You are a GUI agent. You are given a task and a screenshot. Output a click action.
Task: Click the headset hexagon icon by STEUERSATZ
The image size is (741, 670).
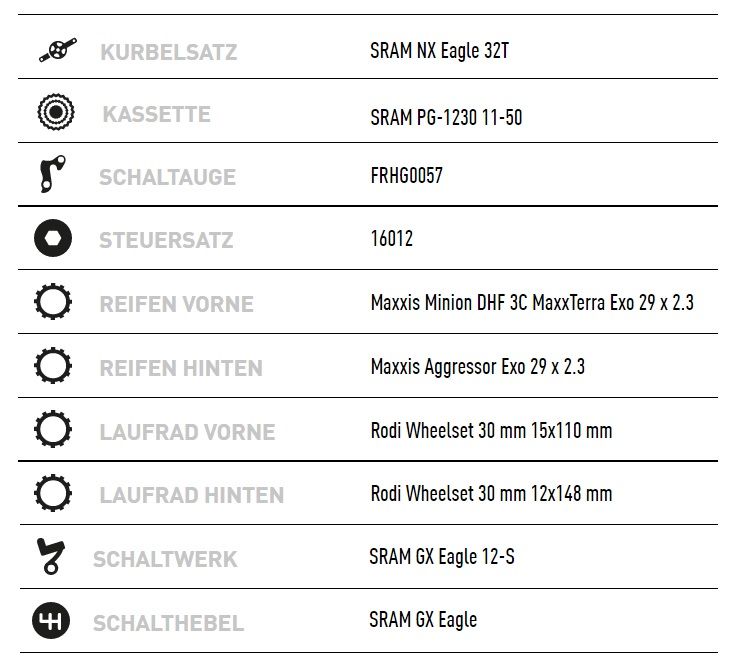pyautogui.click(x=53, y=238)
